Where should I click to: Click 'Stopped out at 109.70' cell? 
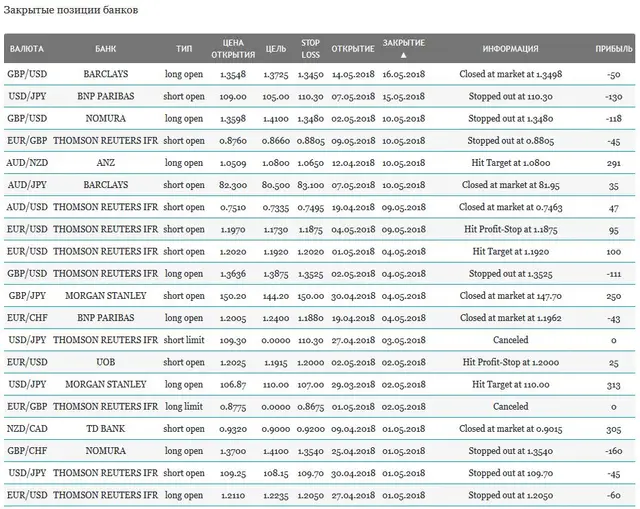(511, 473)
